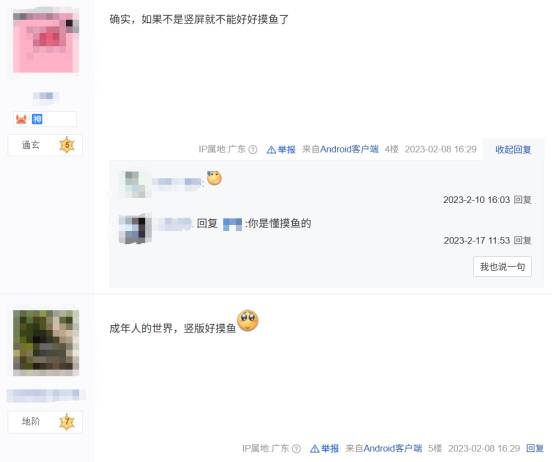The width and height of the screenshot is (552, 462).
Task: Click the question mark icon beside IP属地 on 5楼
Action: 296,449
